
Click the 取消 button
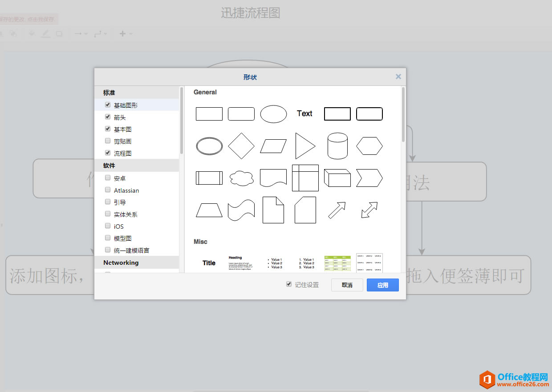click(x=347, y=285)
